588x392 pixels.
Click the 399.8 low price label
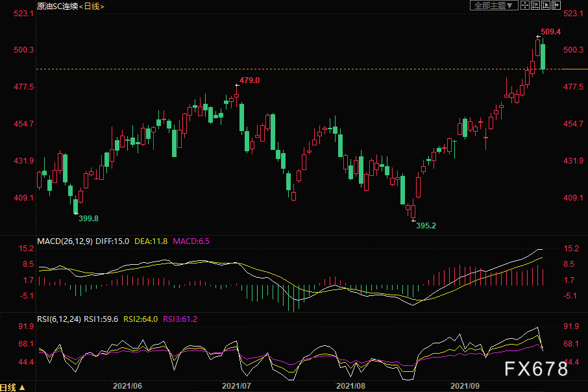coord(88,219)
